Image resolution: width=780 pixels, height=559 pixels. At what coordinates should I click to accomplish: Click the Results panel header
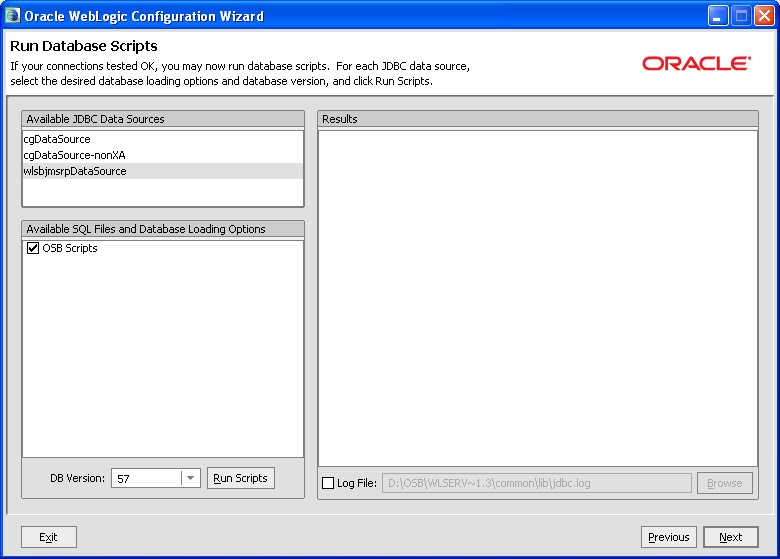pos(538,119)
